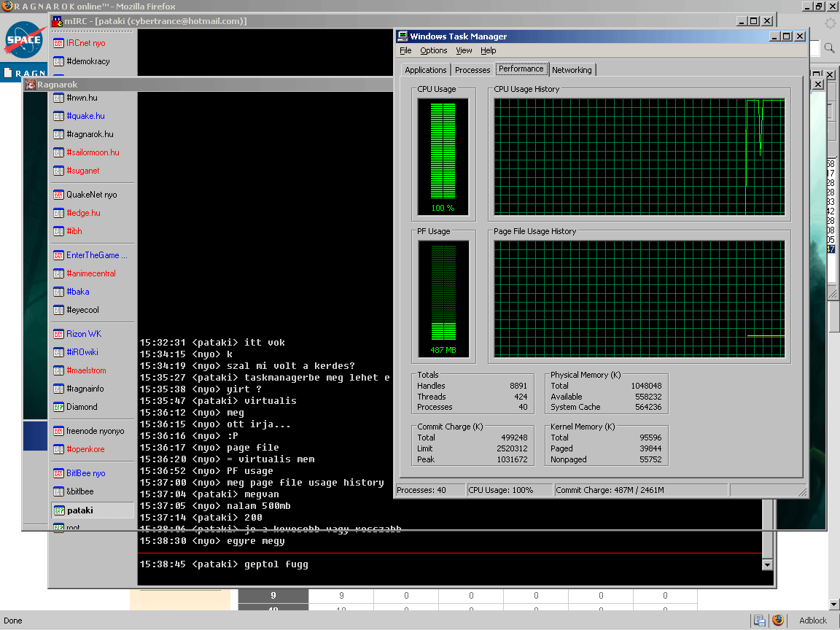Click the CPU Usage 100 % gauge
Viewport: 840px width, 630px height.
(443, 157)
